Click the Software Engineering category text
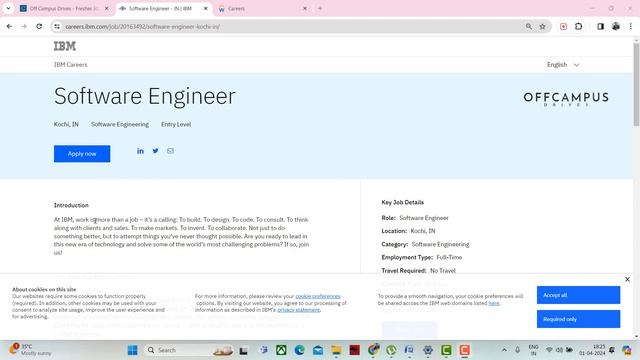640x360 pixels. [x=120, y=124]
